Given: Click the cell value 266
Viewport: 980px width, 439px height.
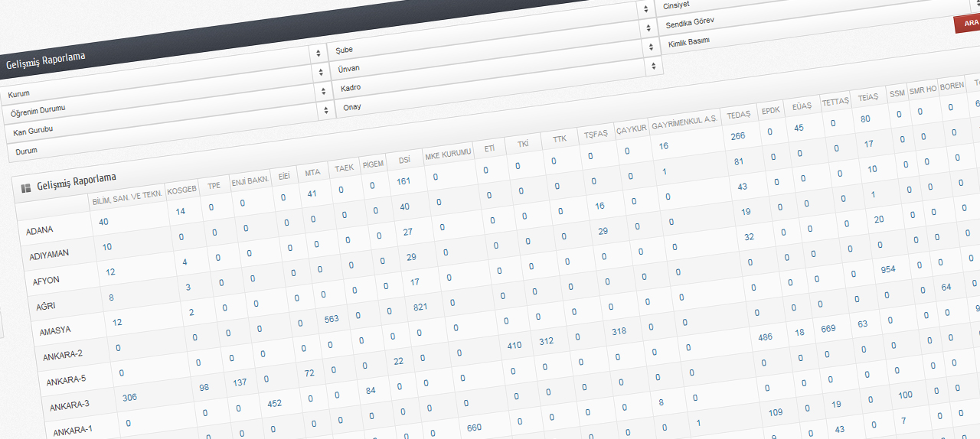Looking at the screenshot, I should point(738,136).
